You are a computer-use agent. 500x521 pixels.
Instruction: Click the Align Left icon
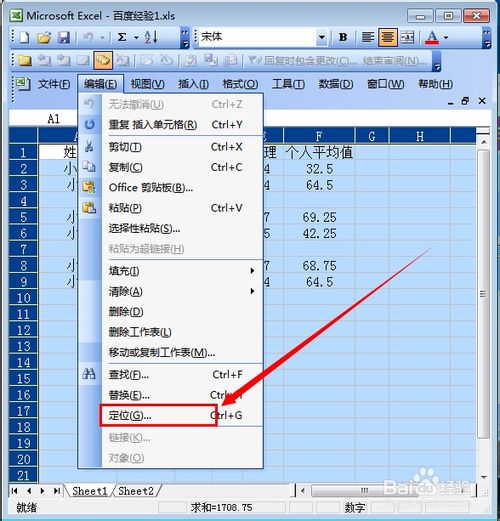pyautogui.click(x=368, y=37)
